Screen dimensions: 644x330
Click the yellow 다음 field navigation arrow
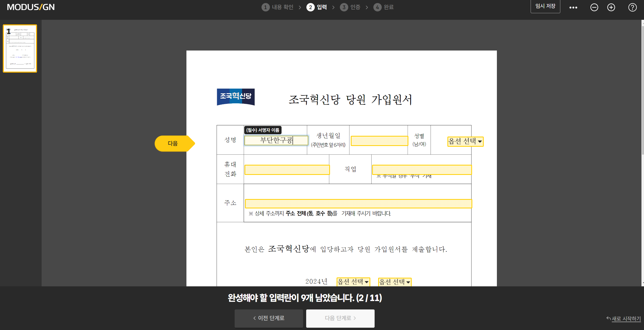[175, 143]
